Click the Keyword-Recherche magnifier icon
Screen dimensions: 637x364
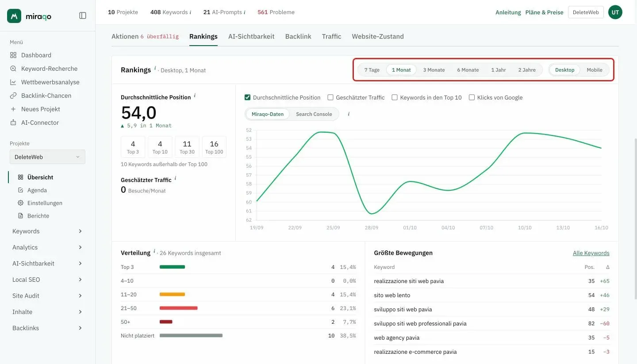coord(13,69)
